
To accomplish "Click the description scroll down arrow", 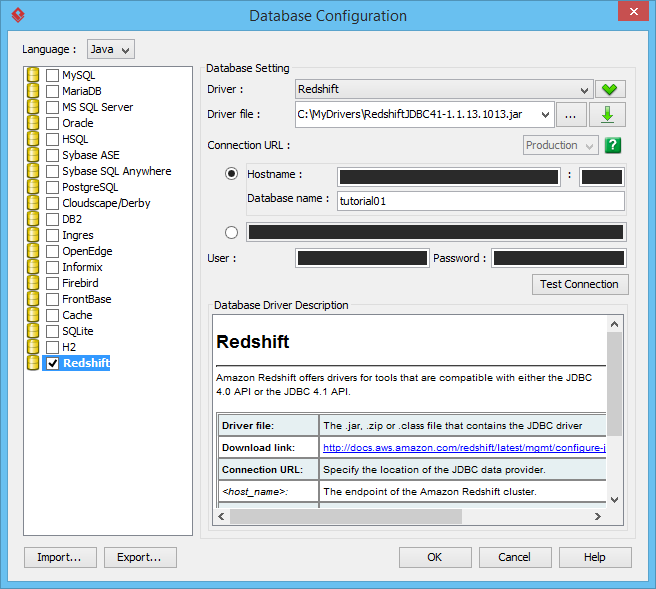I will [614, 499].
